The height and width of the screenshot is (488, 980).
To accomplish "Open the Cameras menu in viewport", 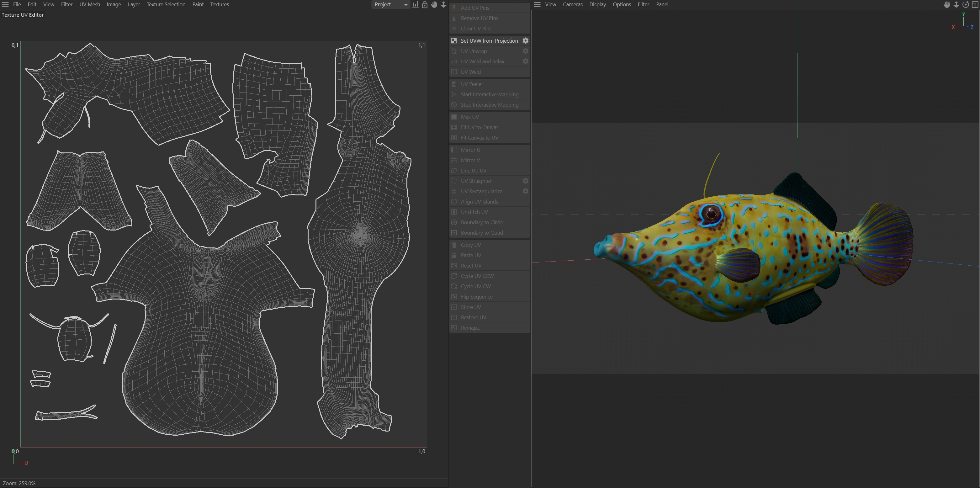I will pos(573,5).
